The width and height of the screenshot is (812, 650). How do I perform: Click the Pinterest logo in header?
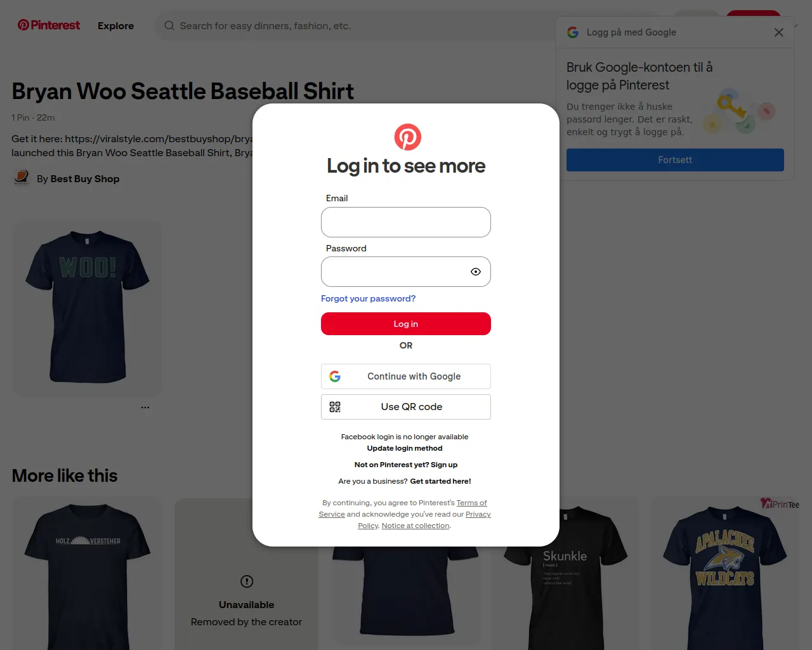[49, 25]
